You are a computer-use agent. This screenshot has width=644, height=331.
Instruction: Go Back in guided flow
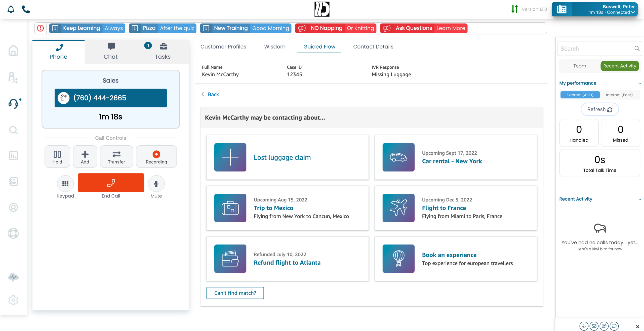(x=210, y=94)
